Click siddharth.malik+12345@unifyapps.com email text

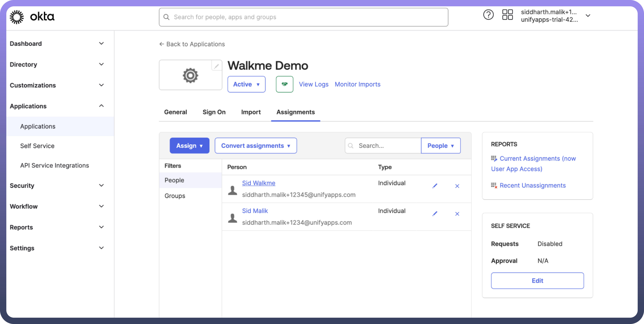click(x=298, y=195)
